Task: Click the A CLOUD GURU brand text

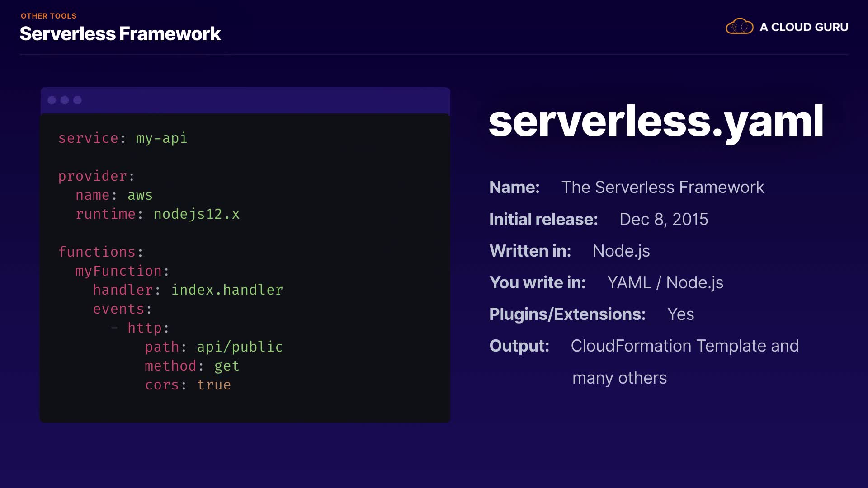Action: (x=804, y=27)
